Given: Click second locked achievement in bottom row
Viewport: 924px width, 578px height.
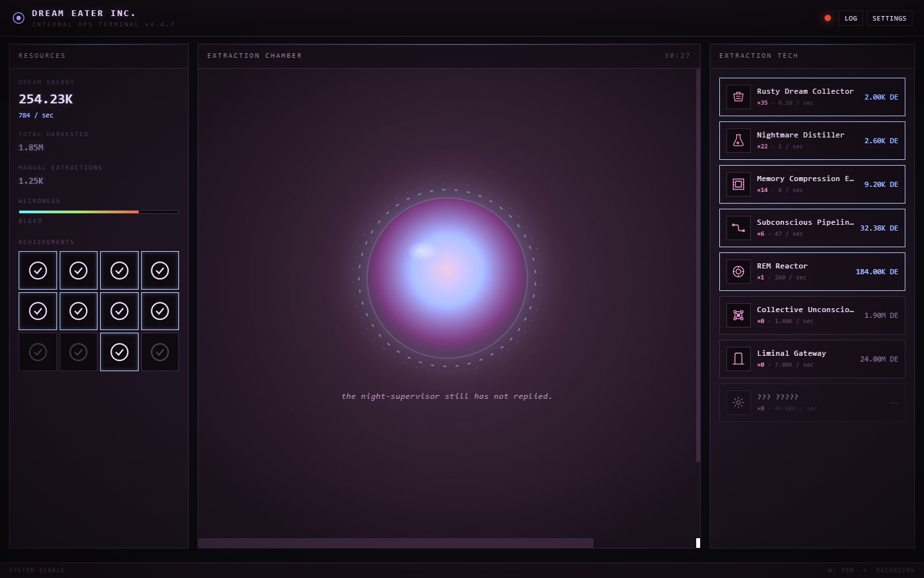Looking at the screenshot, I should pos(78,352).
